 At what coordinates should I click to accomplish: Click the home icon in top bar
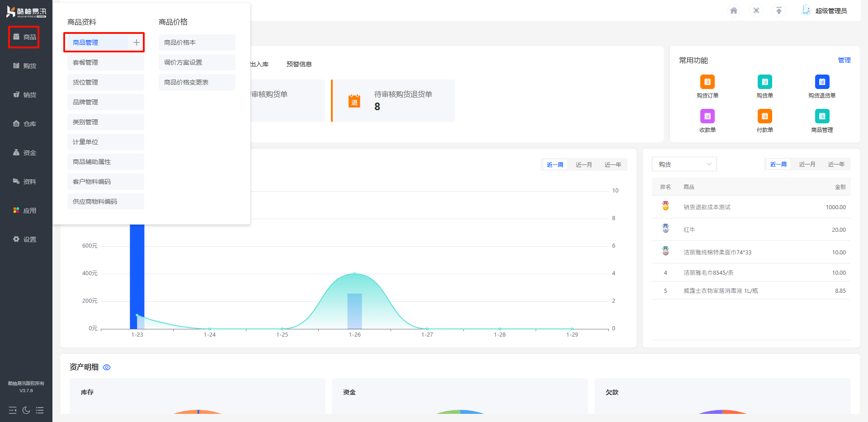tap(733, 10)
